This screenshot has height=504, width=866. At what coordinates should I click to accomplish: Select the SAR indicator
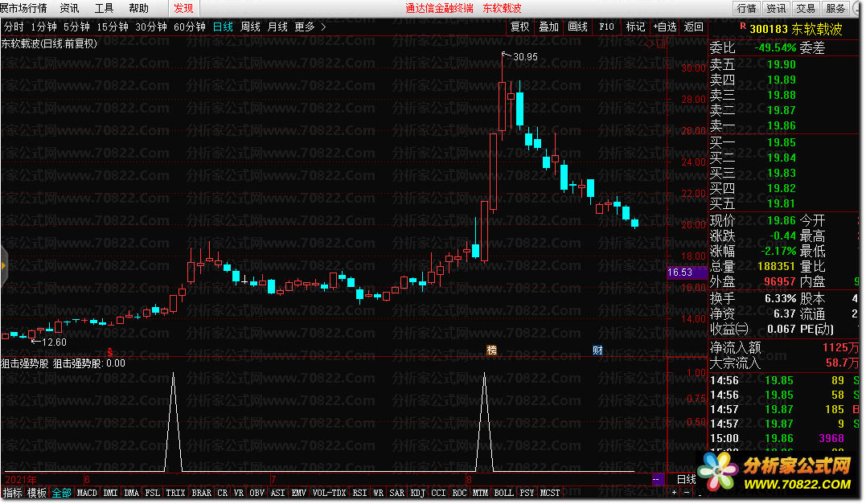tap(396, 493)
